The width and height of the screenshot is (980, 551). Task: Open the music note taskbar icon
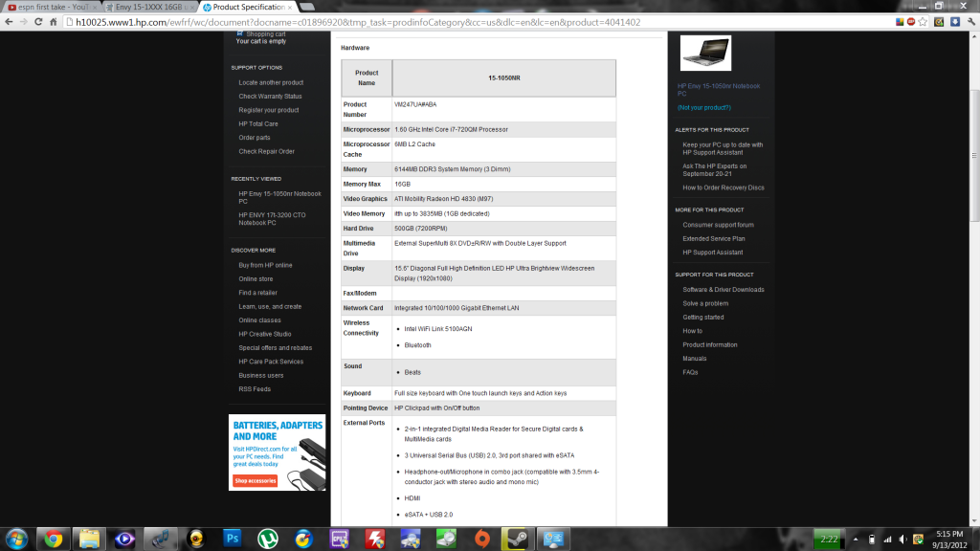click(161, 539)
